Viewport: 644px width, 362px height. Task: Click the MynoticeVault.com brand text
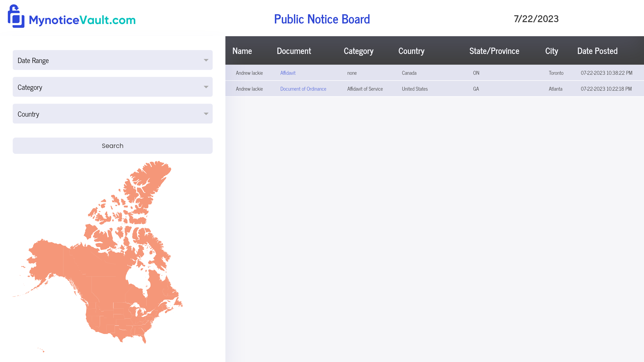click(82, 20)
